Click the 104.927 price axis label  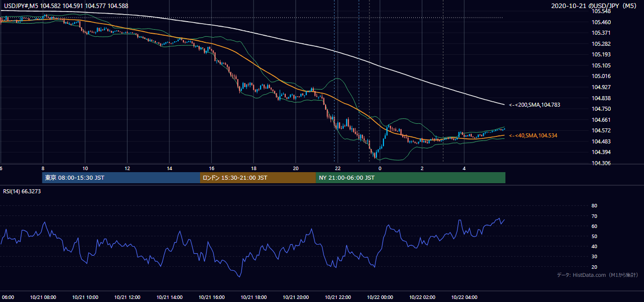click(601, 87)
